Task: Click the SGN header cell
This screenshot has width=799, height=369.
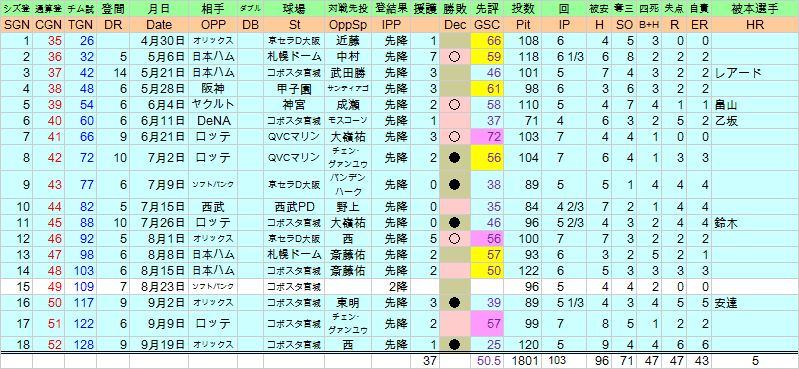Action: tap(17, 25)
